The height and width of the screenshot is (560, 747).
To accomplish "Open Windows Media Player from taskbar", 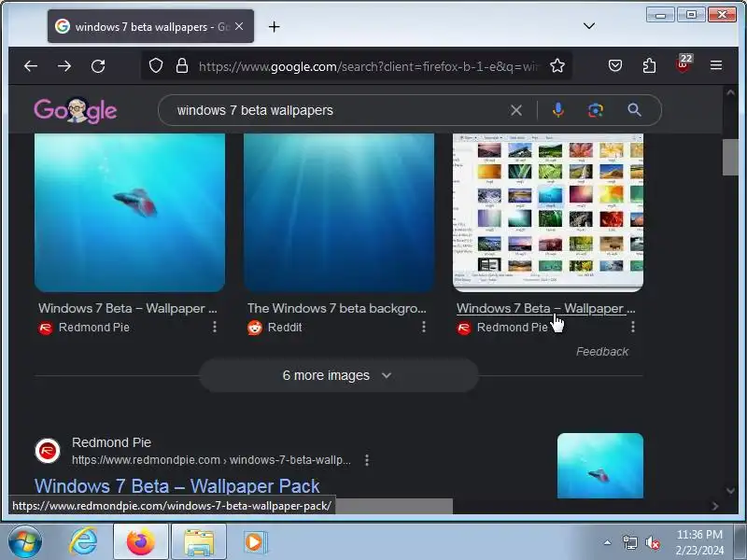I will [x=255, y=541].
